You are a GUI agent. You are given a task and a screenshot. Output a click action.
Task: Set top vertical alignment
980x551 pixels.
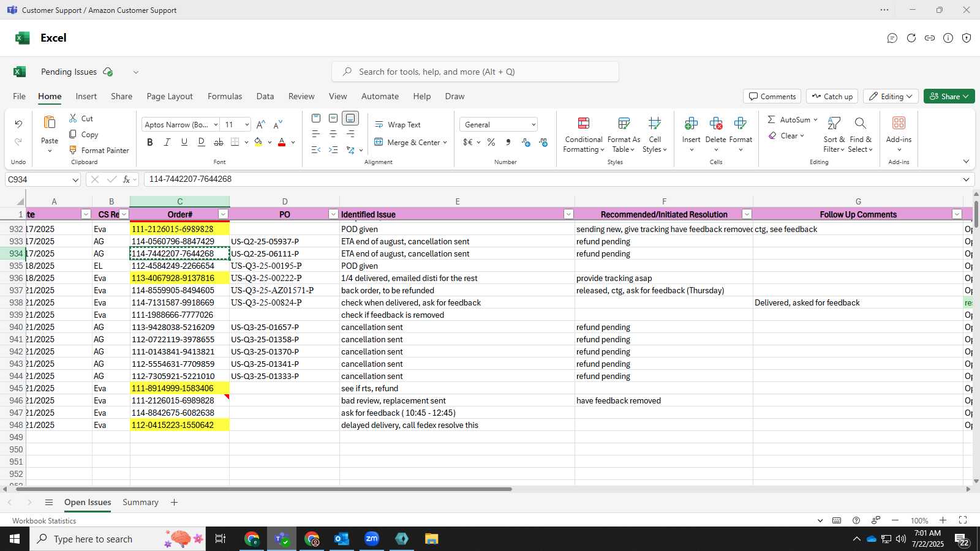[316, 118]
